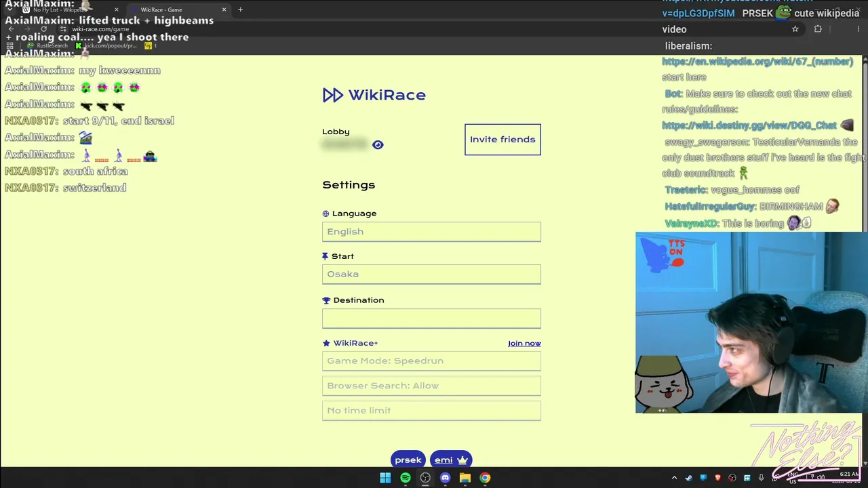Open a new browser tab with plus

(240, 9)
